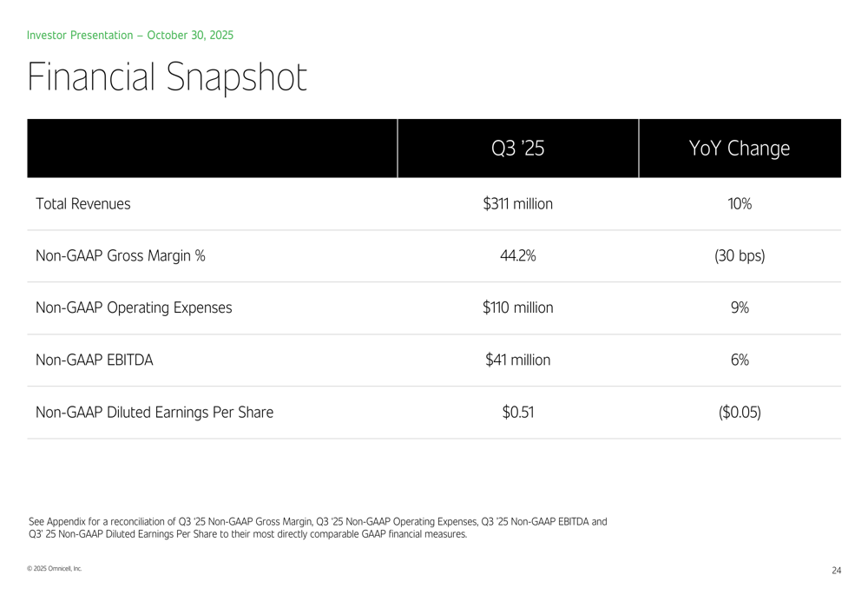868x595 pixels.
Task: Click the 10% YoY revenue change
Action: pyautogui.click(x=740, y=204)
